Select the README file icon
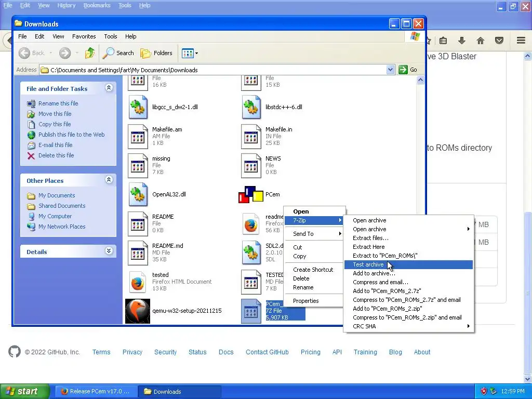The width and height of the screenshot is (532, 399). point(138,223)
